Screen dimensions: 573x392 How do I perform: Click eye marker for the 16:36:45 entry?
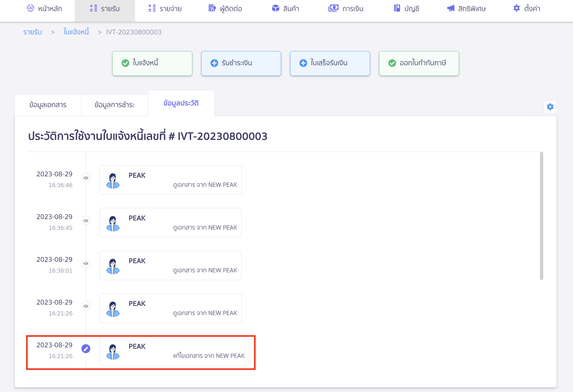pyautogui.click(x=86, y=221)
